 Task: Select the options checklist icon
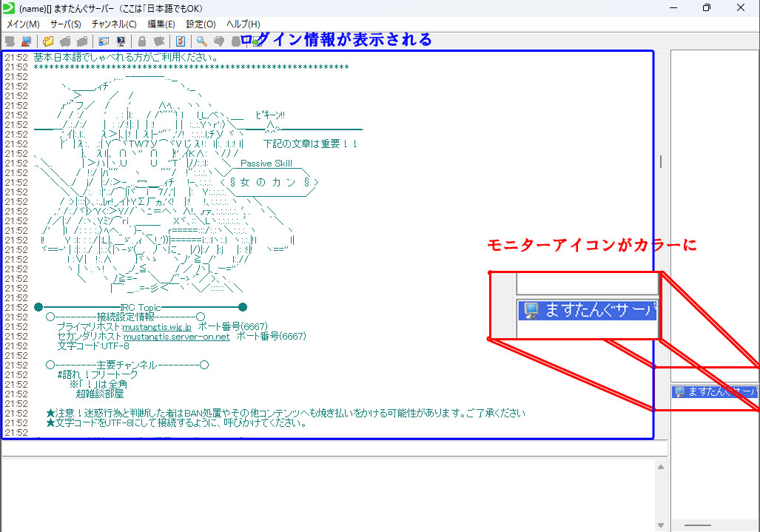coord(180,41)
